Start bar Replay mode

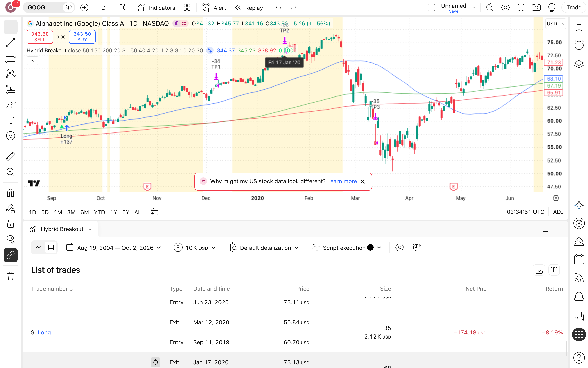point(249,8)
